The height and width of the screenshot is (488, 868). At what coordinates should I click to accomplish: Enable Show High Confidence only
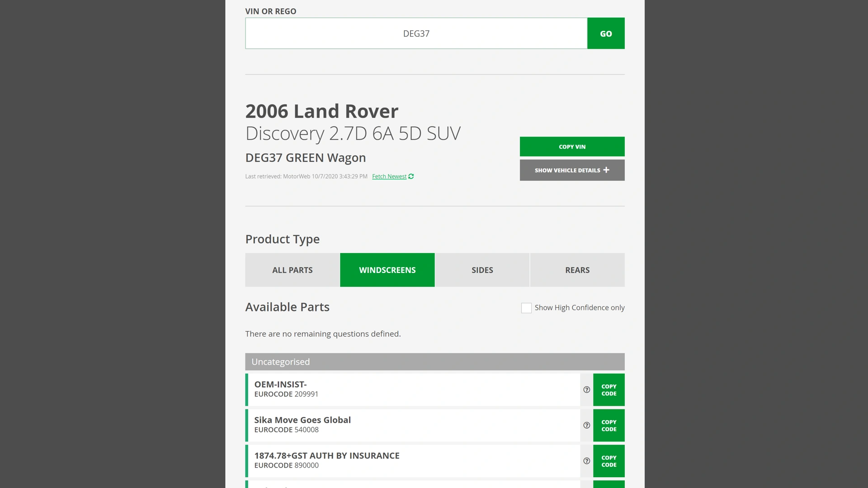click(526, 308)
